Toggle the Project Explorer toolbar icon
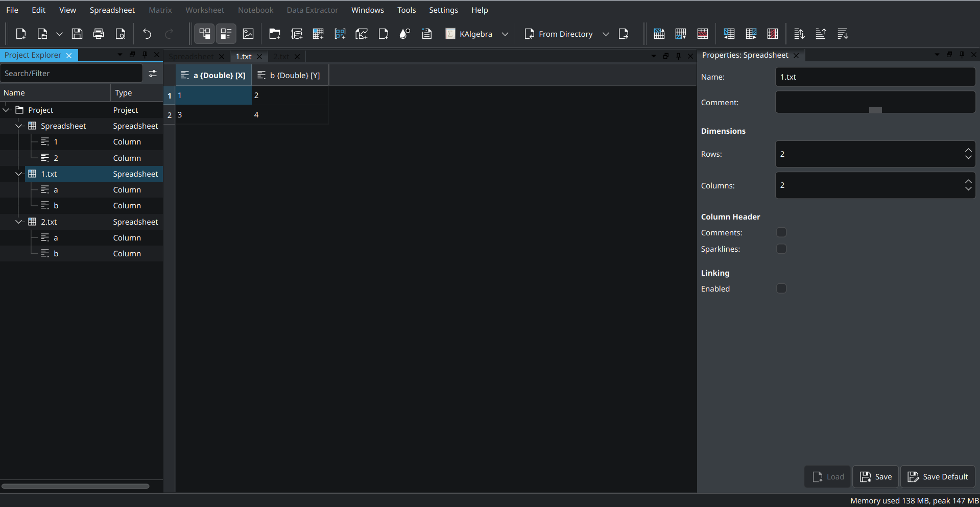980x507 pixels. pyautogui.click(x=205, y=34)
